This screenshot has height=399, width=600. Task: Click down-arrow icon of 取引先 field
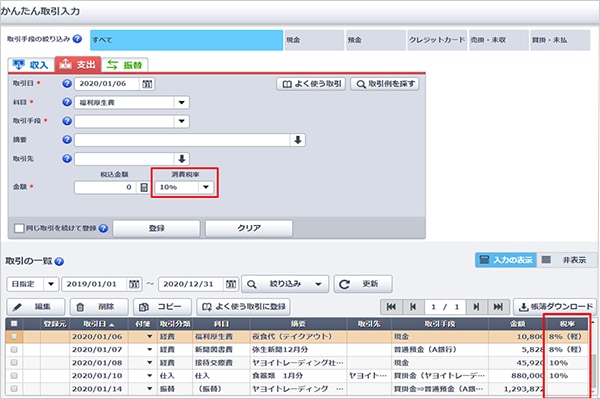(182, 159)
